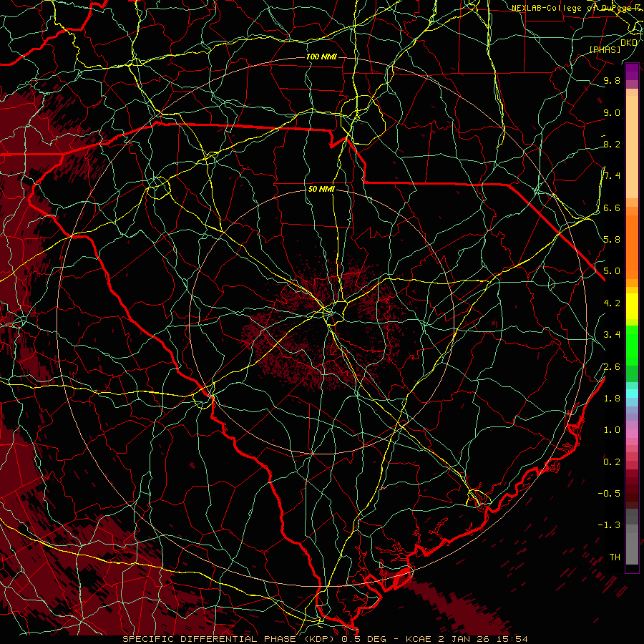Click the 1.8 value on the legend
The width and height of the screenshot is (644, 644).
[612, 399]
